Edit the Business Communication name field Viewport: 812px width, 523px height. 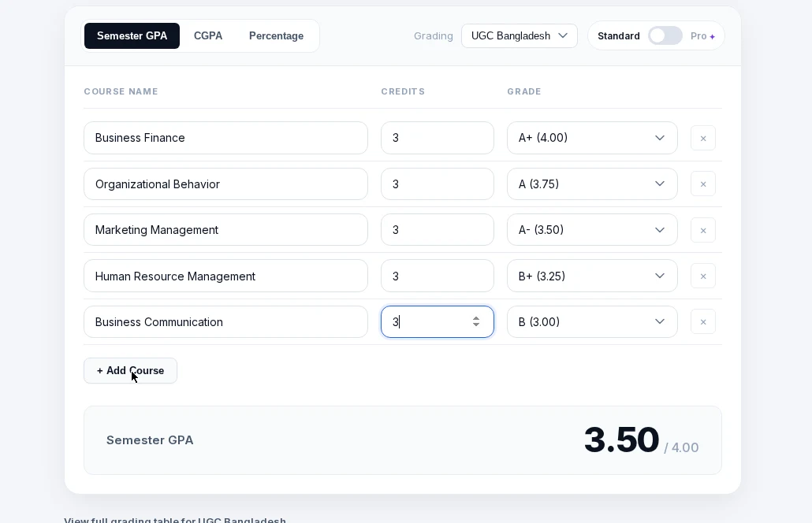coord(225,322)
